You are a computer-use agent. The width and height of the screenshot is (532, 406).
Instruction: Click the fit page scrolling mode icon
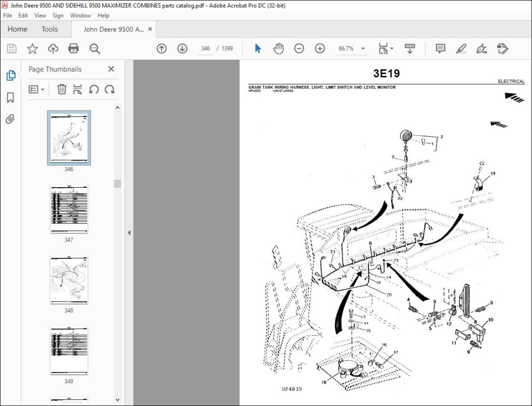click(383, 48)
